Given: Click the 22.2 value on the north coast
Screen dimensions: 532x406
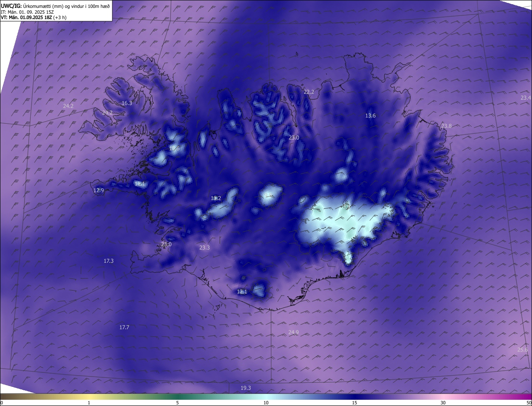Looking at the screenshot, I should [309, 92].
